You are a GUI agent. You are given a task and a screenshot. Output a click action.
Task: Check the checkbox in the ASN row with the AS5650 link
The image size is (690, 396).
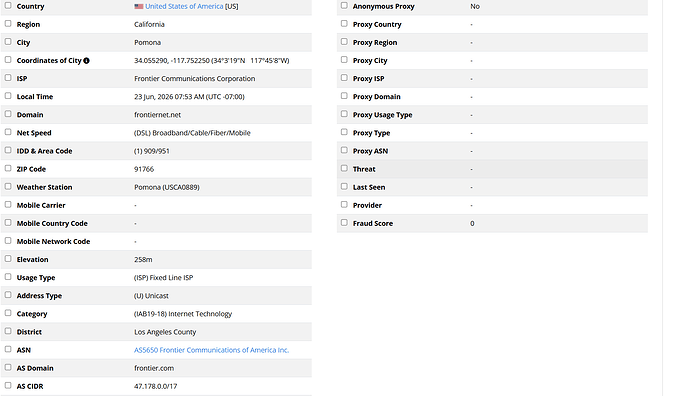[8, 349]
